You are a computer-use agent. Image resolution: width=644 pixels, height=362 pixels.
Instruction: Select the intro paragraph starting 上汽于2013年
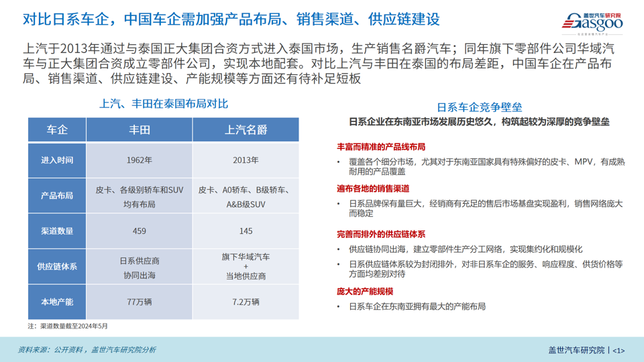[x=318, y=64]
